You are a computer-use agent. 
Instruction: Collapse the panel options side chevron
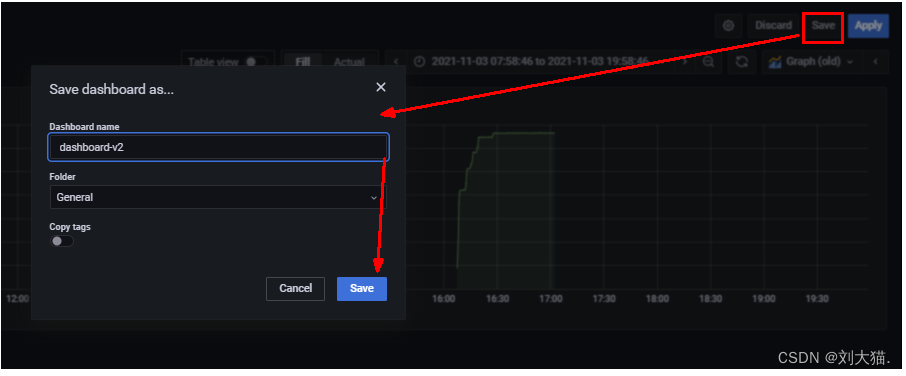click(x=876, y=61)
